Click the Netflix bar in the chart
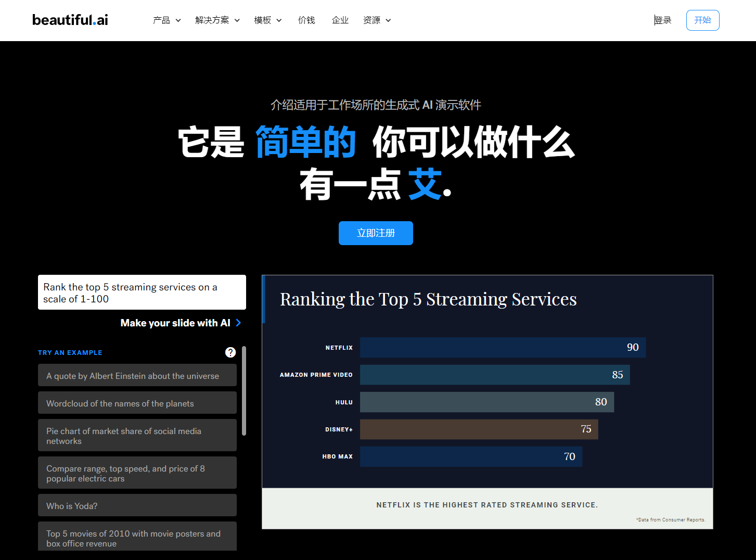756x560 pixels. click(502, 348)
